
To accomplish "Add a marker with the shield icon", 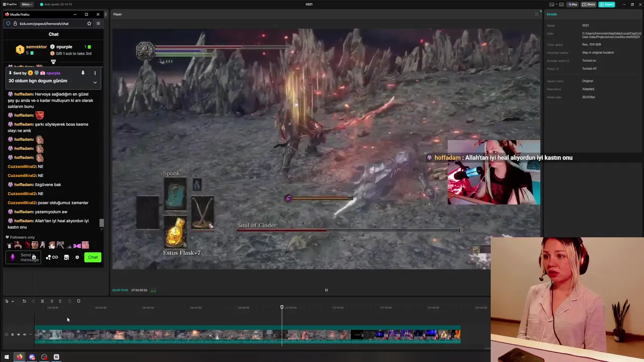I will point(78,301).
